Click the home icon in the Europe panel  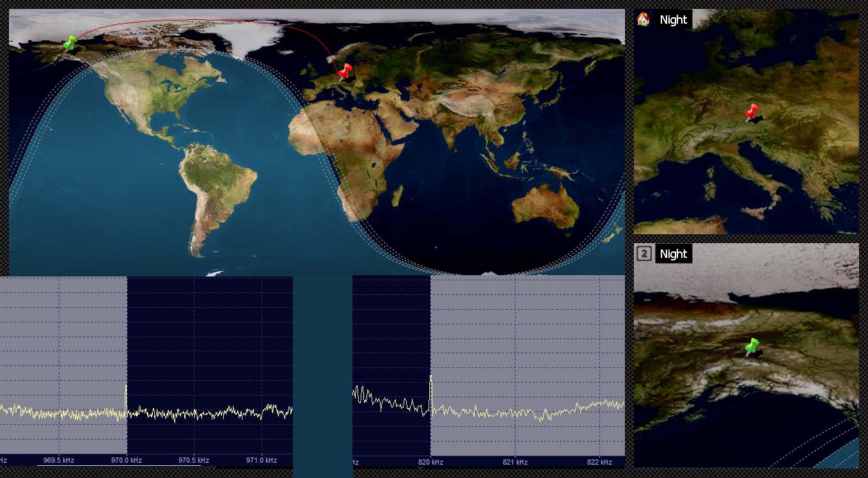click(x=643, y=19)
